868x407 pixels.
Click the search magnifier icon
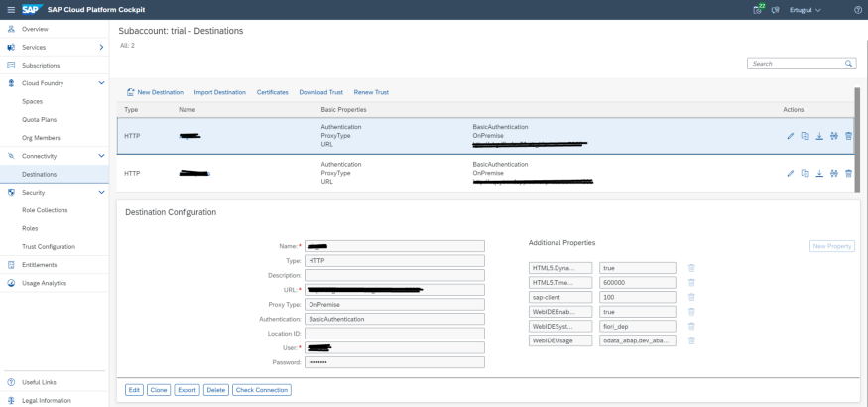848,64
